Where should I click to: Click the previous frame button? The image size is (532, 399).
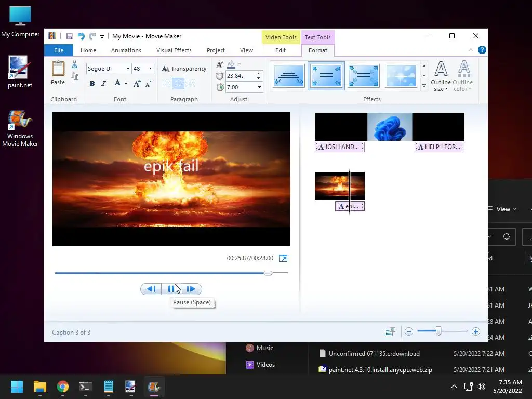point(151,289)
